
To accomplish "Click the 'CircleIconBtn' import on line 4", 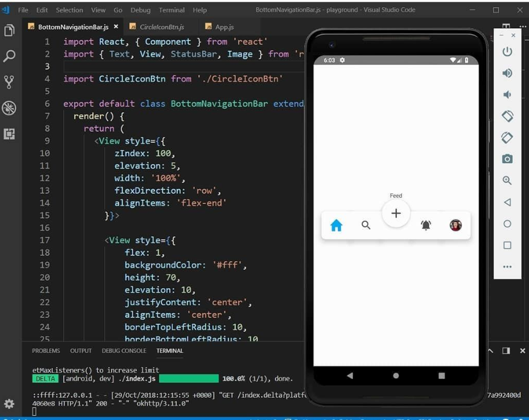I will (132, 79).
